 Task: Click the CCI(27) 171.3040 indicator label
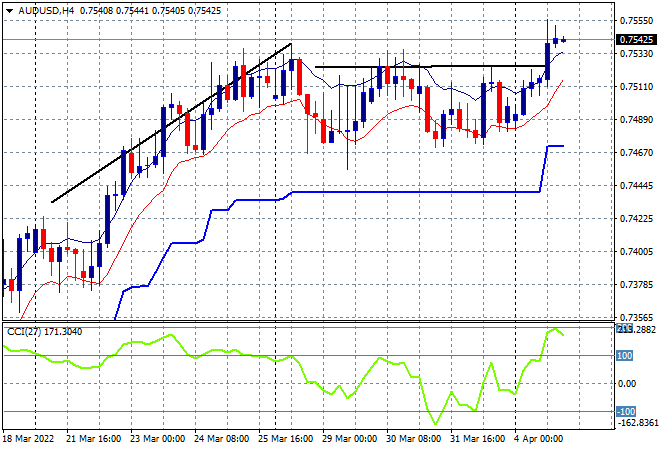click(45, 332)
